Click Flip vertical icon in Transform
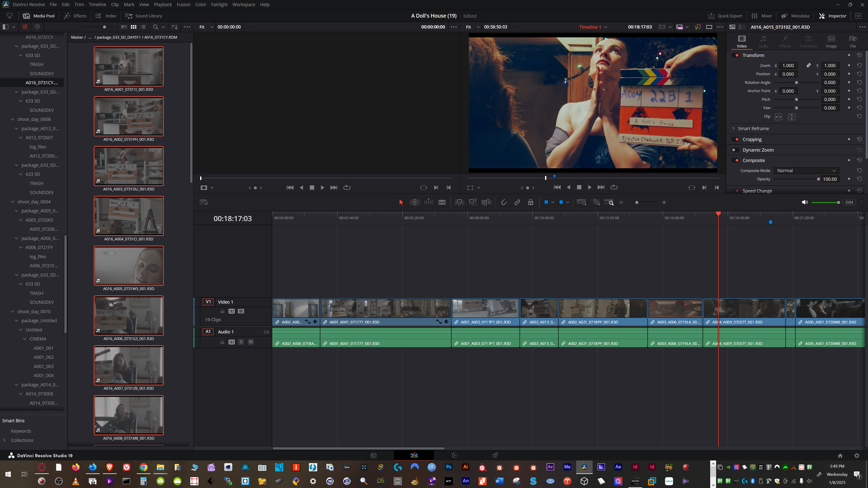Image resolution: width=868 pixels, height=488 pixels. [x=792, y=117]
